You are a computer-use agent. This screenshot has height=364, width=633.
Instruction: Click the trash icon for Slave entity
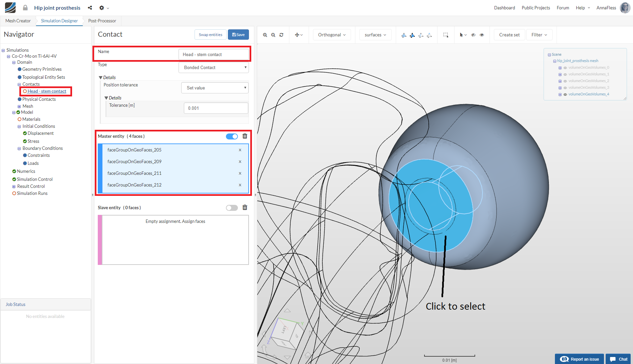pyautogui.click(x=245, y=208)
